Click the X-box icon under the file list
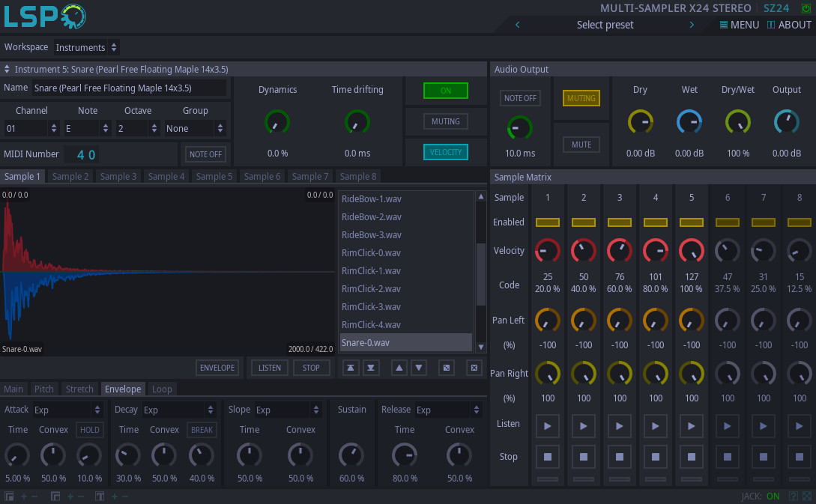 click(x=474, y=368)
